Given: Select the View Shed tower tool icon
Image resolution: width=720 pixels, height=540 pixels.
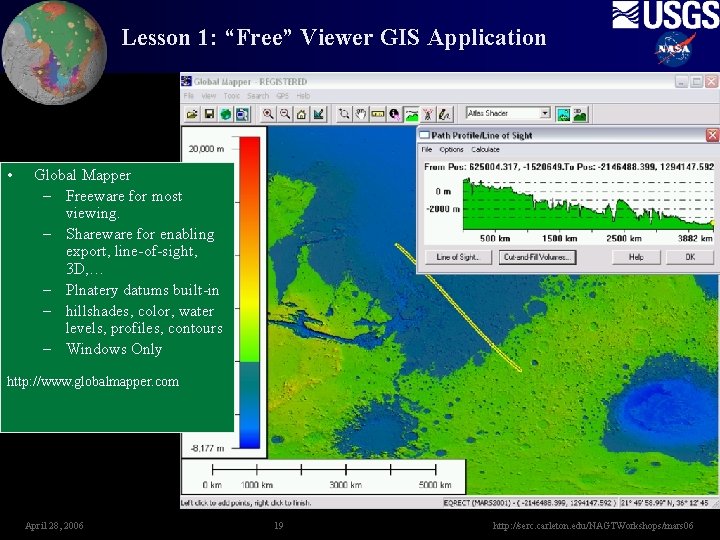Looking at the screenshot, I should (428, 114).
